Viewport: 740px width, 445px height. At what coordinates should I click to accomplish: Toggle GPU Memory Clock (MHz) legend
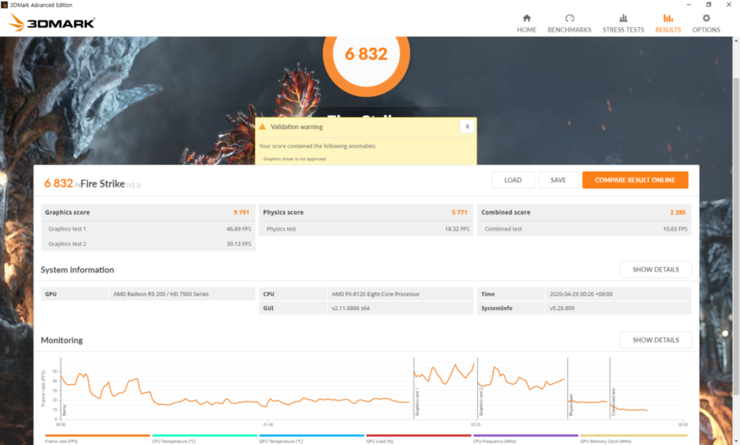coord(633,438)
